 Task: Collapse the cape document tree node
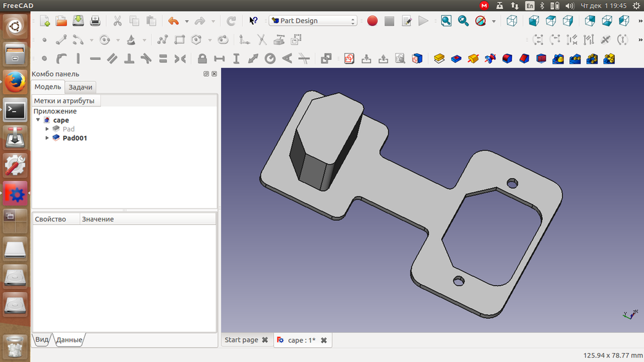click(x=38, y=120)
